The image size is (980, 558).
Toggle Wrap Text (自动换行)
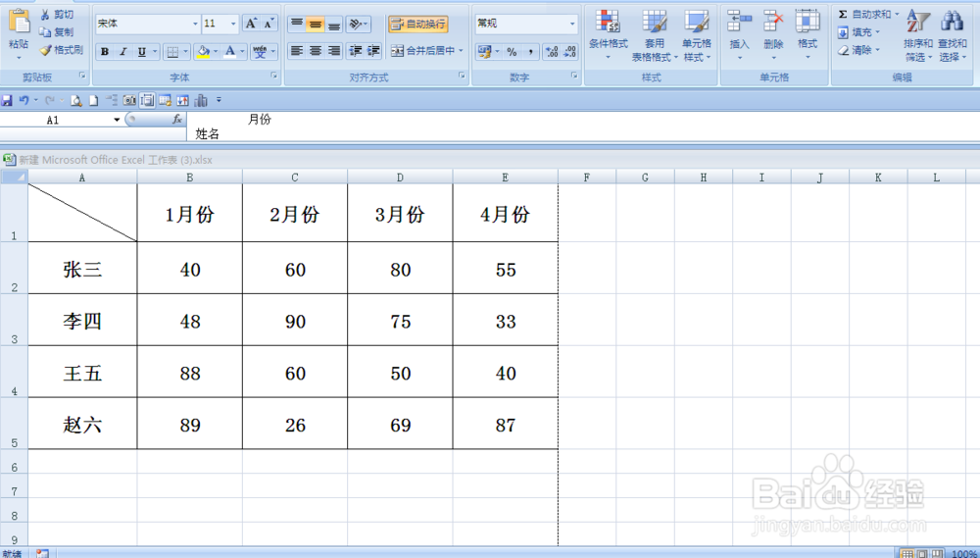(x=418, y=24)
